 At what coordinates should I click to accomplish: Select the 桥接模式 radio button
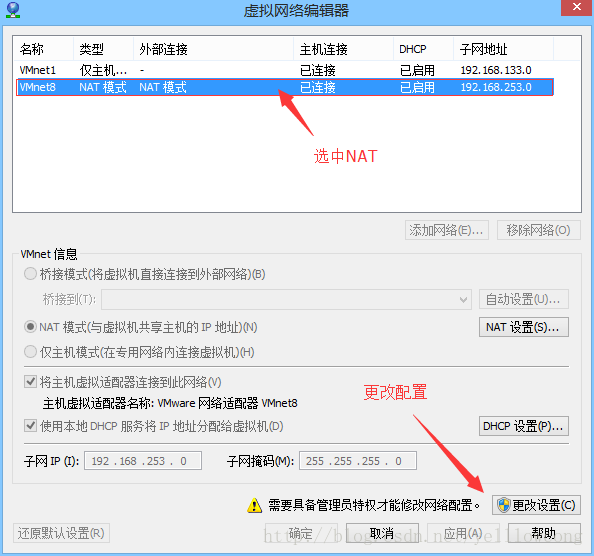[30, 273]
